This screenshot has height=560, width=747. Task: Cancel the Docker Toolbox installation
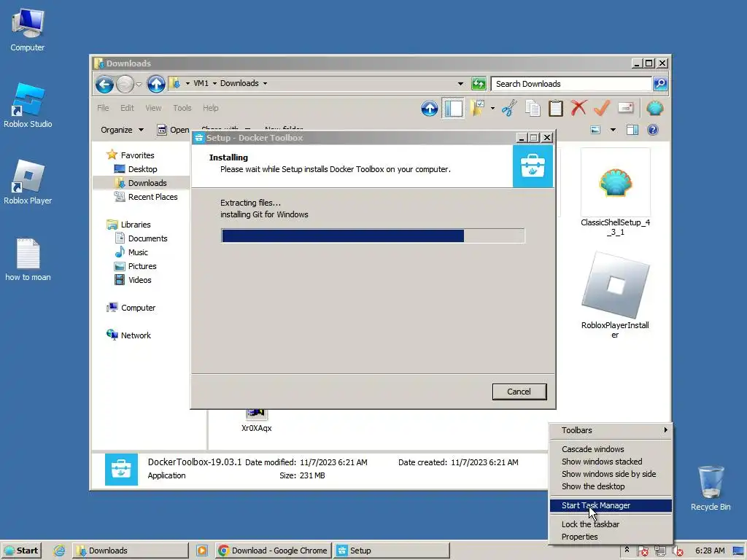(519, 392)
